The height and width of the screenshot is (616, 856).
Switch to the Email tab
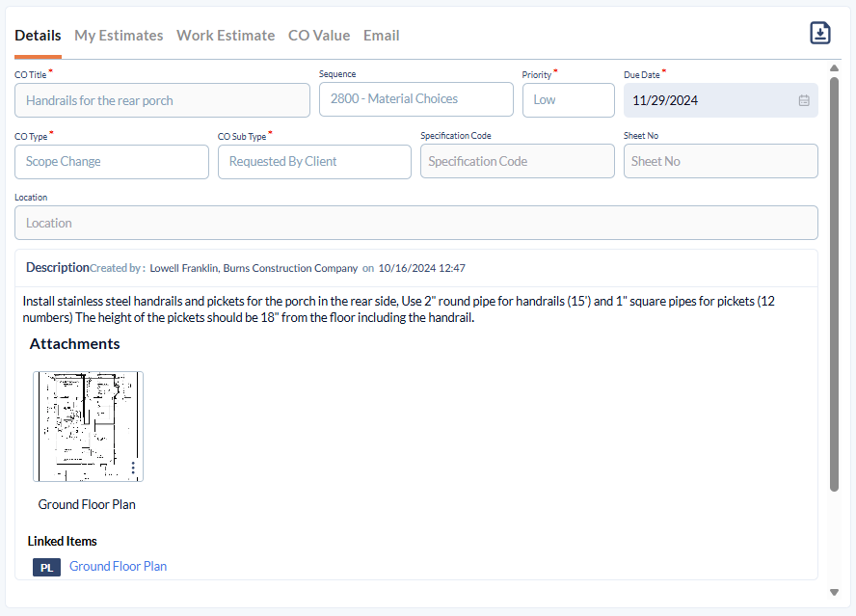pyautogui.click(x=381, y=36)
